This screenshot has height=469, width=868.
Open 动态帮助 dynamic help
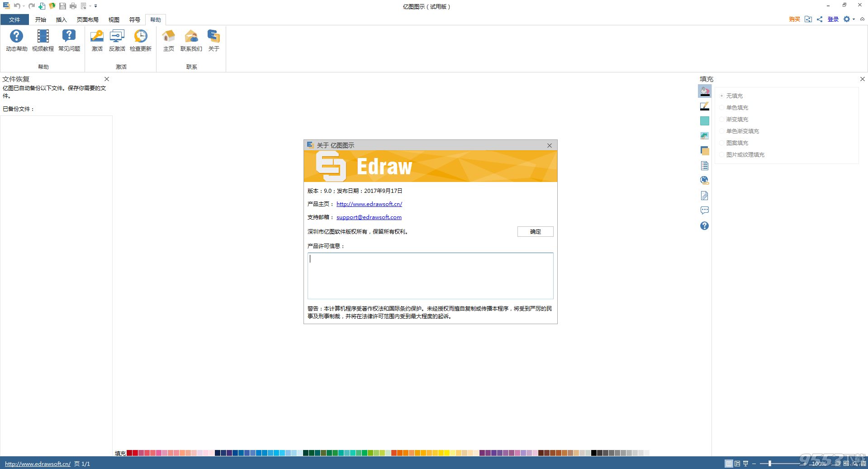[x=16, y=40]
